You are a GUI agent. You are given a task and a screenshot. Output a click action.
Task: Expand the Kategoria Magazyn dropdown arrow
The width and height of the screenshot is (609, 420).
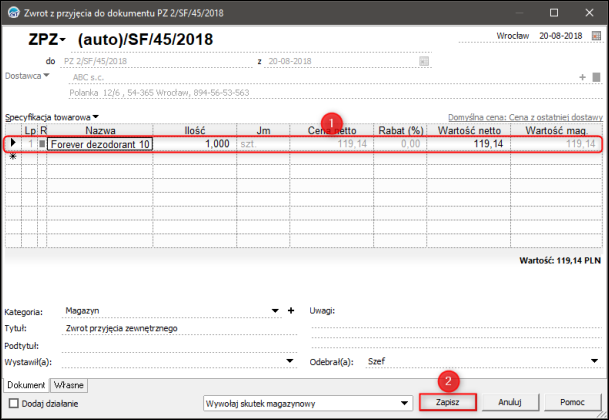(275, 311)
